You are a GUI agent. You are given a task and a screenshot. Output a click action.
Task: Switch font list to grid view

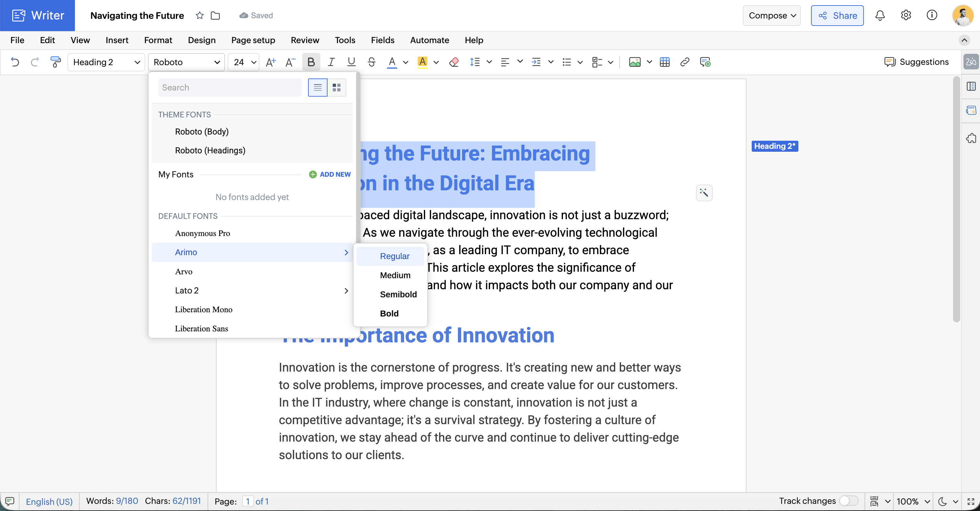pos(336,88)
